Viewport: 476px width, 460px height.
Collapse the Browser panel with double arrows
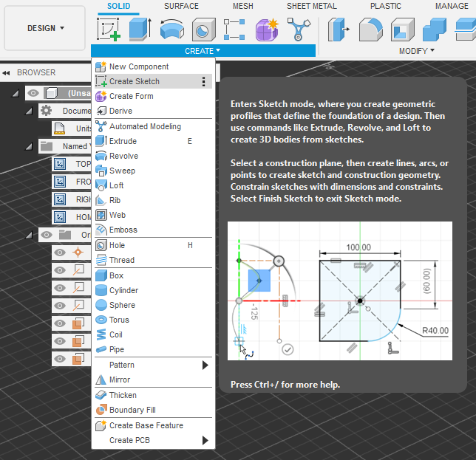(x=7, y=73)
